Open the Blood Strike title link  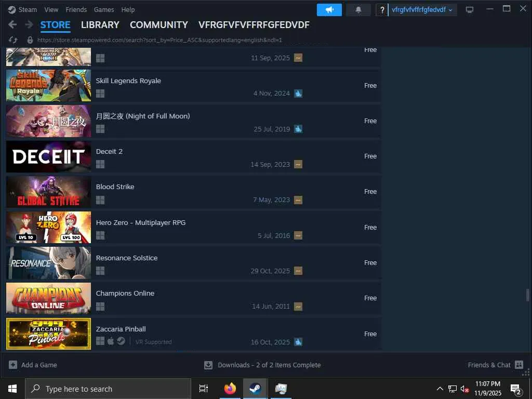tap(115, 187)
